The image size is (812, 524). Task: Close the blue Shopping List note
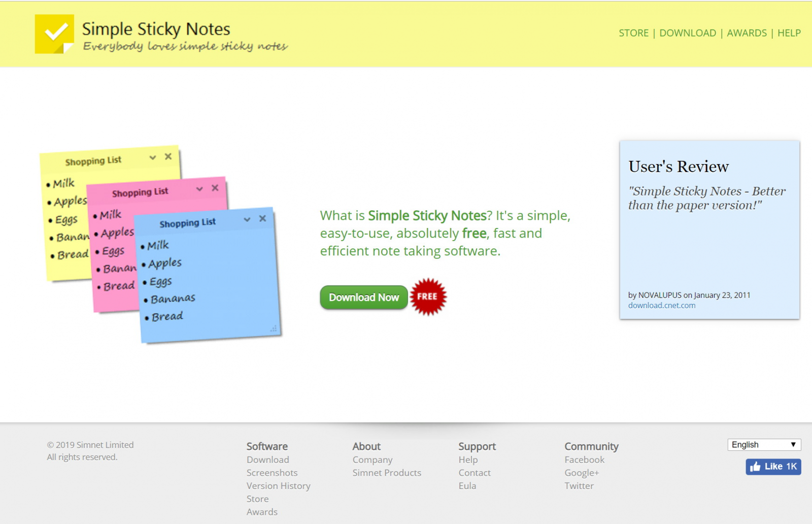[x=262, y=219]
